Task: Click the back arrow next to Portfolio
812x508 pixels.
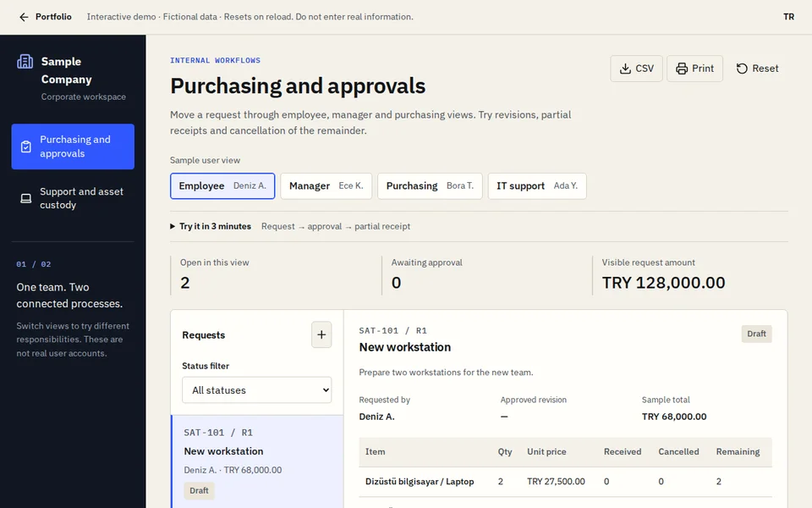Action: (x=24, y=17)
